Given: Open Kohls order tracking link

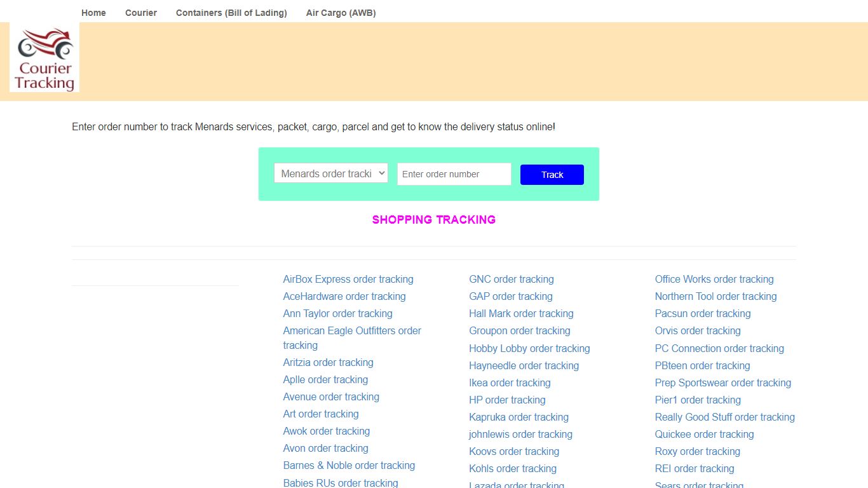Looking at the screenshot, I should [513, 468].
